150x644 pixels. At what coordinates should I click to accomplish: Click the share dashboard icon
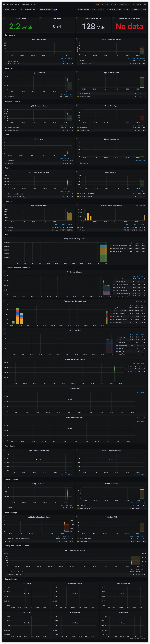point(35,4)
